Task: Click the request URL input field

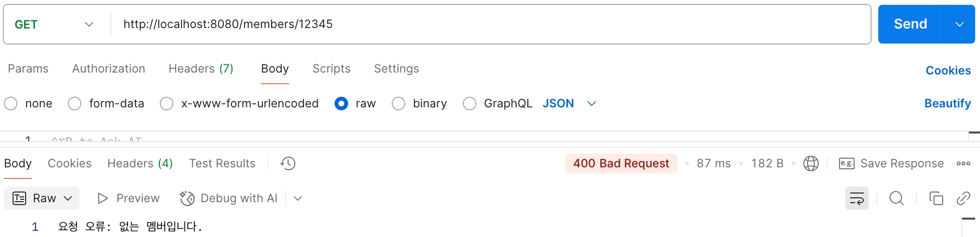Action: pos(490,24)
